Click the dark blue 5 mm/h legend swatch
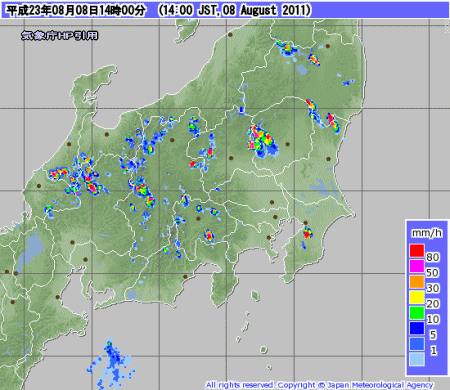Image resolution: width=450 pixels, height=390 pixels. [x=417, y=328]
